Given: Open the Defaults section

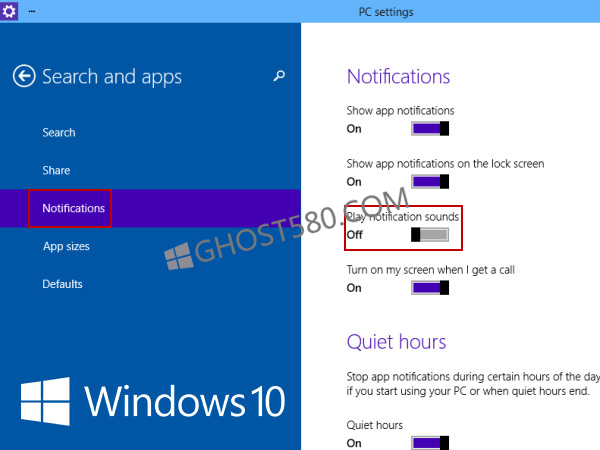Looking at the screenshot, I should (x=62, y=284).
